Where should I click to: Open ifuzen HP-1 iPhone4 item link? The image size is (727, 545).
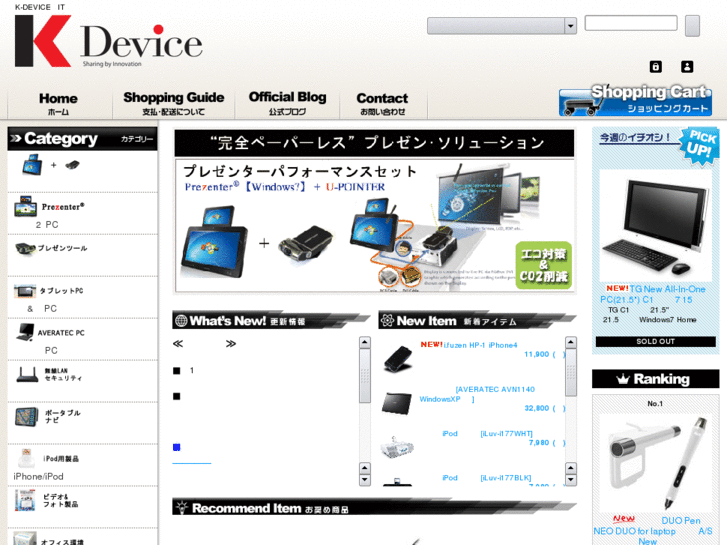pyautogui.click(x=480, y=345)
